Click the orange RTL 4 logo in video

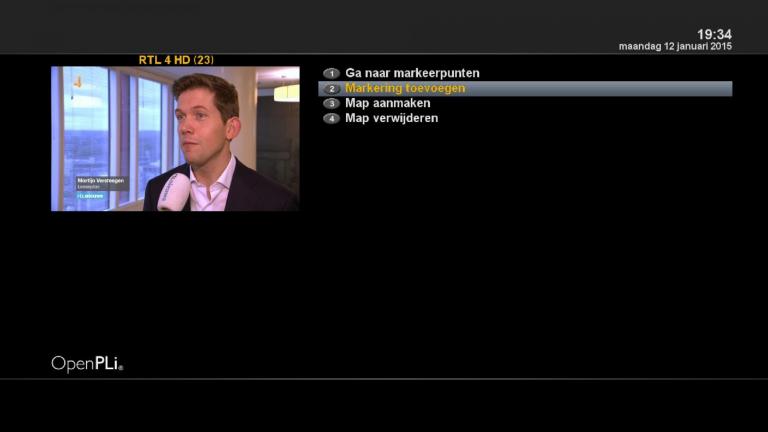(x=77, y=82)
